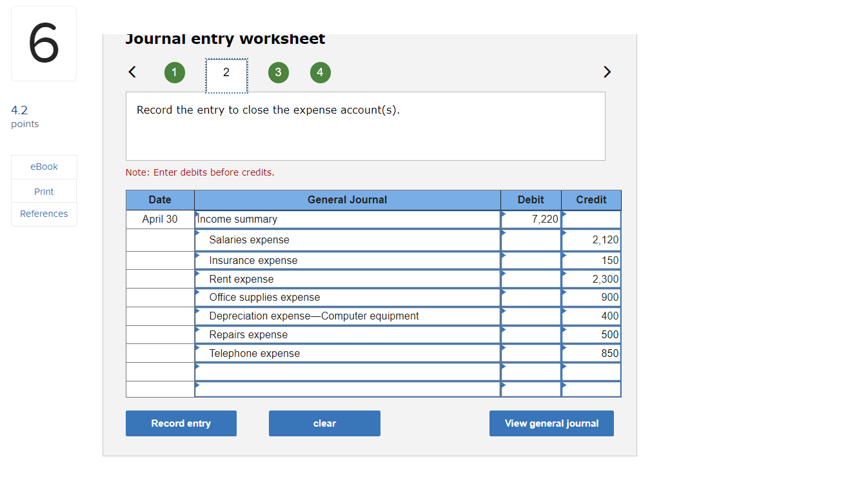Click the blue prefill flag on Income summary debit

502,214
